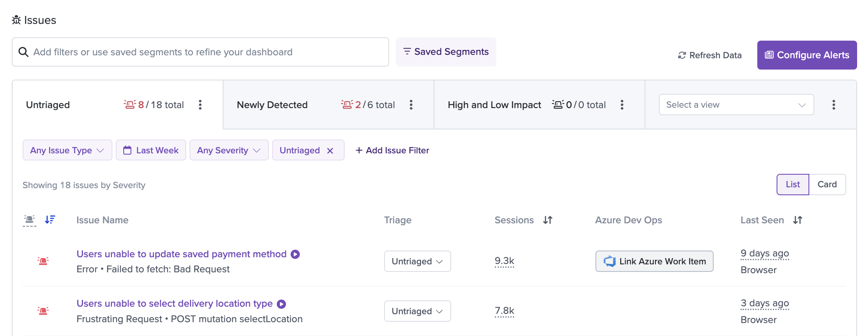Play session for saved payment method issue

295,254
